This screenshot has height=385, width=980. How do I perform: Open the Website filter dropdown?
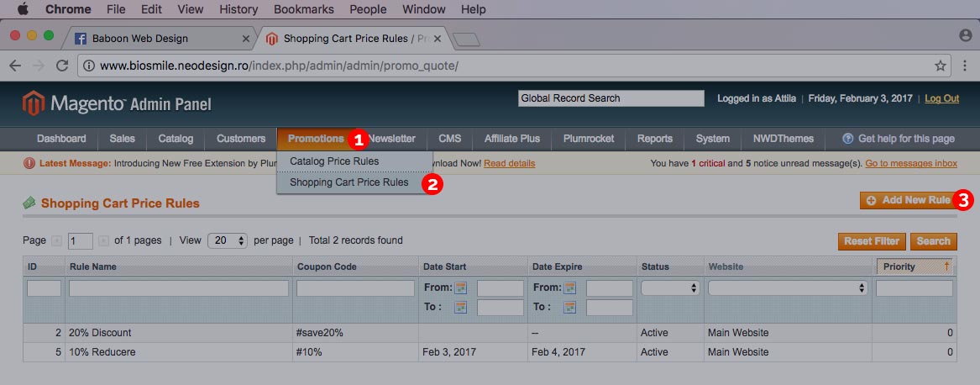788,288
